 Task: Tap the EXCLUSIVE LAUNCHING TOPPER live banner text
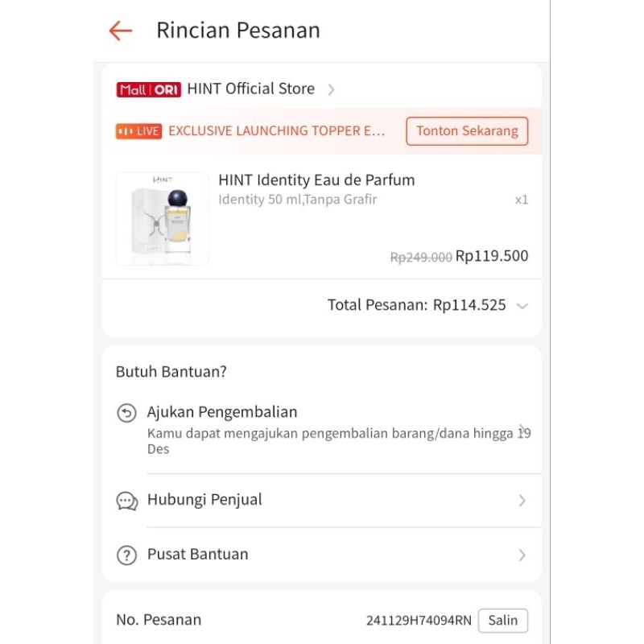coord(277,131)
